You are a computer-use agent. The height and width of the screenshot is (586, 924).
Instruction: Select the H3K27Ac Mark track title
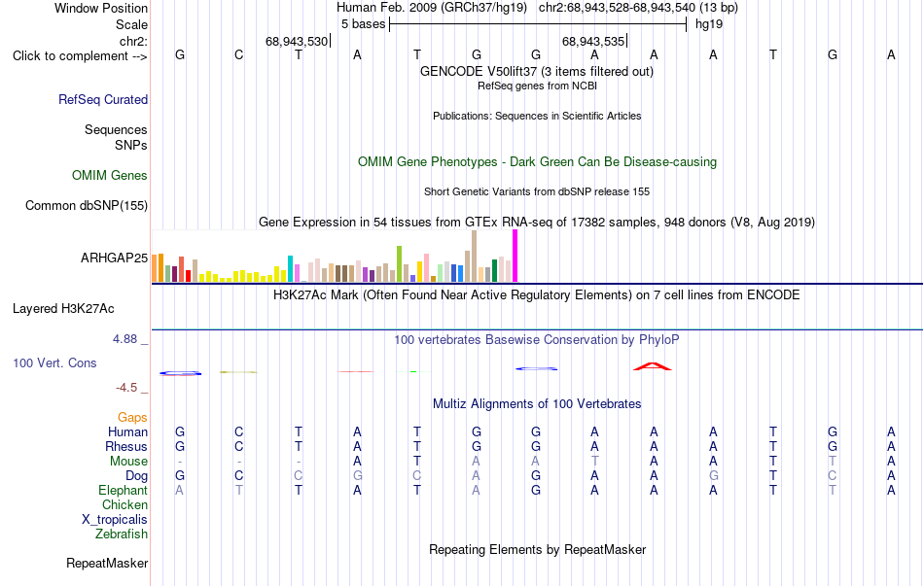click(537, 295)
